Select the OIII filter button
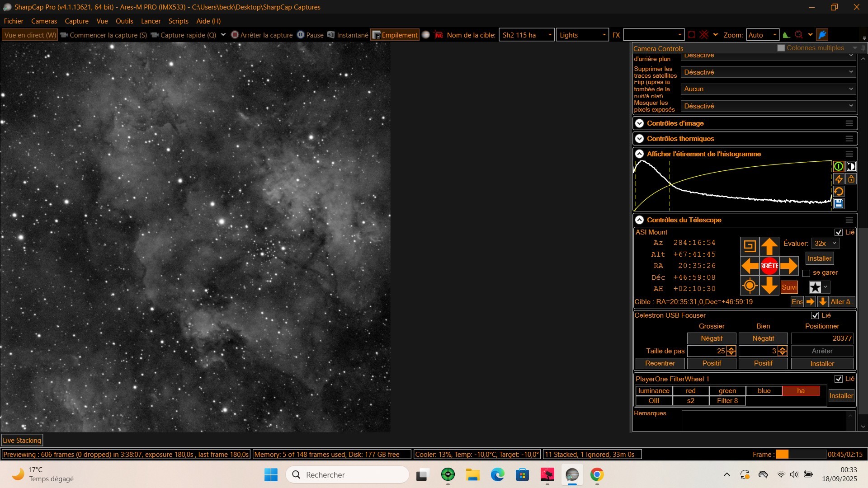Screen dimensions: 868x488 point(654,401)
